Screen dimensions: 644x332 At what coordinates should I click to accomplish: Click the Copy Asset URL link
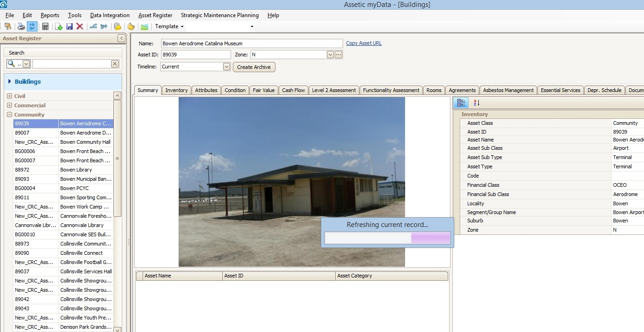[x=364, y=43]
